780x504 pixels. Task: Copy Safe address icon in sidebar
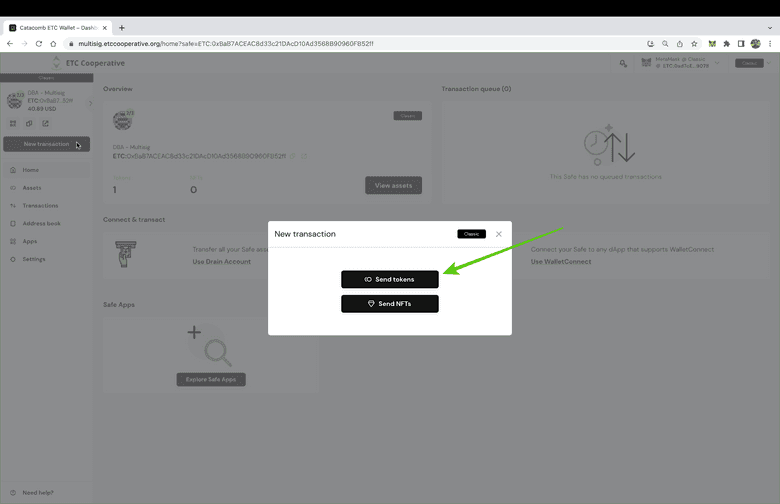click(x=29, y=124)
